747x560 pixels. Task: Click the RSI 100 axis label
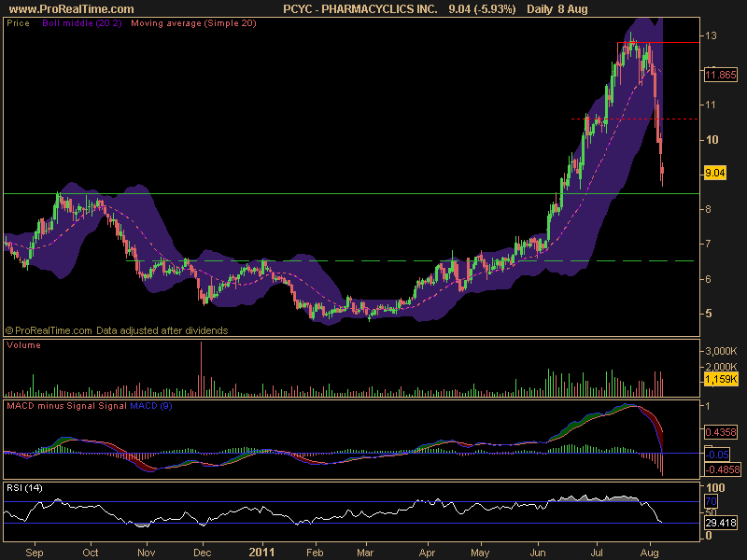tap(715, 487)
